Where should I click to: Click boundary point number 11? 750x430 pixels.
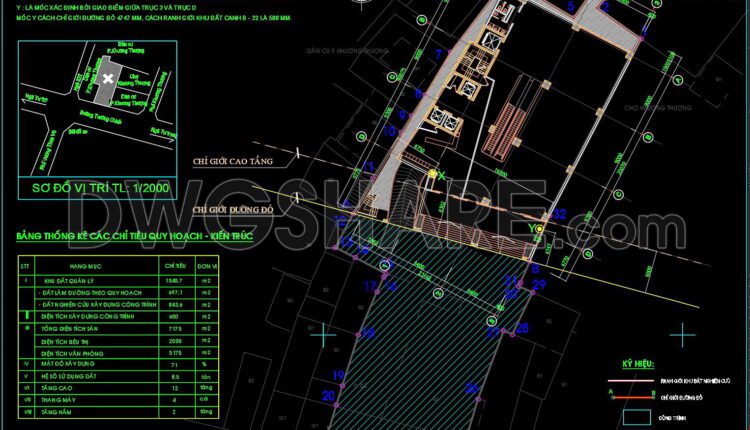[368, 167]
